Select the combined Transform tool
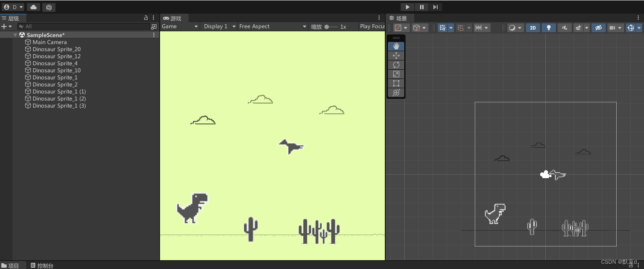This screenshot has width=644, height=269. (396, 93)
